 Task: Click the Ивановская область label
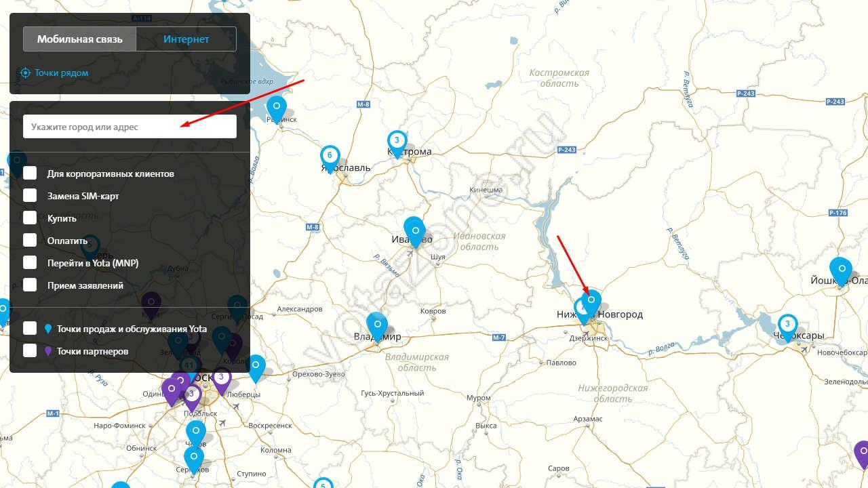[479, 241]
